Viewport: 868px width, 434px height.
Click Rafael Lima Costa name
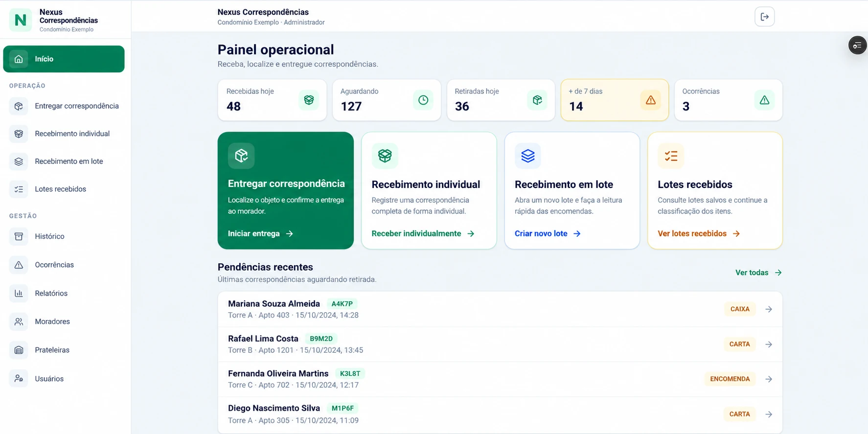click(263, 339)
